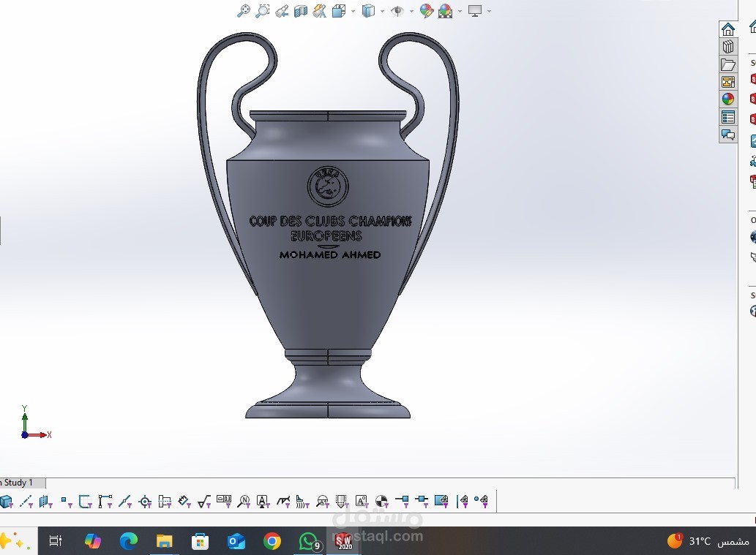The width and height of the screenshot is (756, 555).
Task: Click the Filter Blocks icon
Action: pyautogui.click(x=362, y=502)
